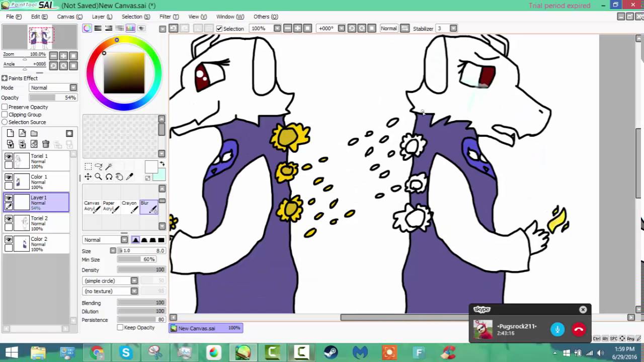The image size is (644, 362).
Task: Mute the Skype call microphone
Action: [557, 330]
